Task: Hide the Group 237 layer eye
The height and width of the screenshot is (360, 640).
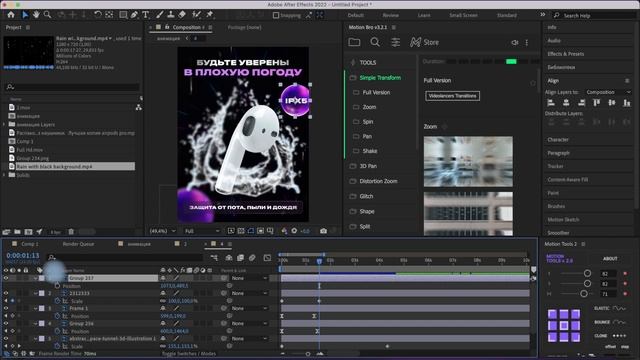Action: point(6,278)
